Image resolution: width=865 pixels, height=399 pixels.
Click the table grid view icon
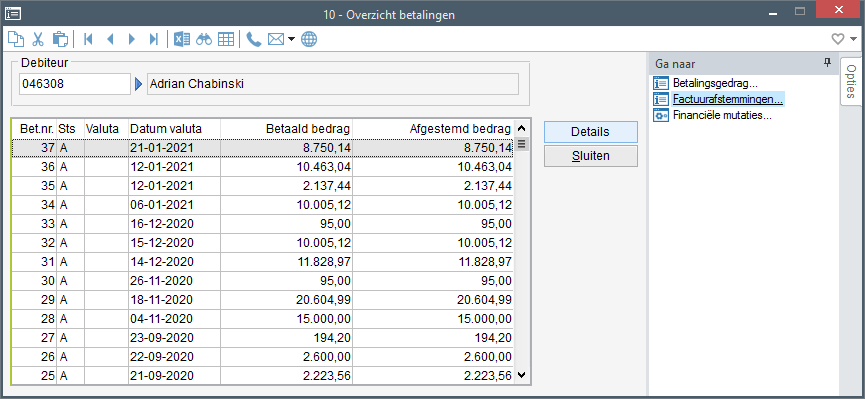[226, 39]
